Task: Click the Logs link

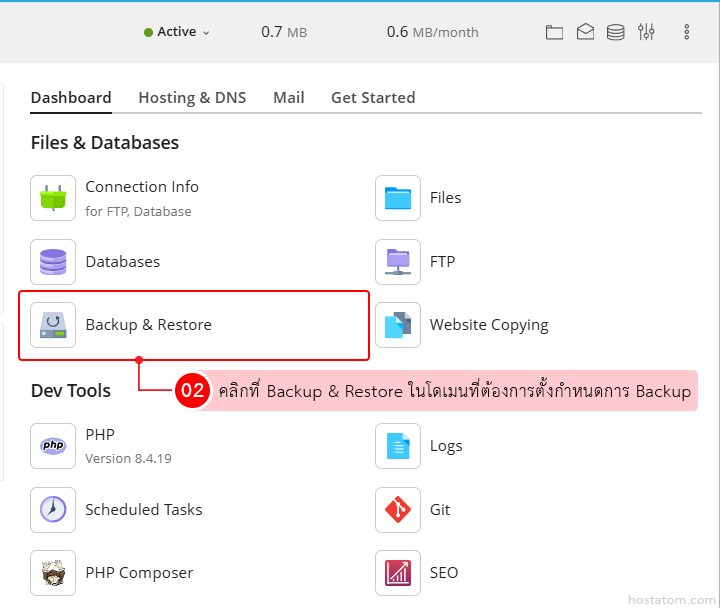Action: coord(446,446)
